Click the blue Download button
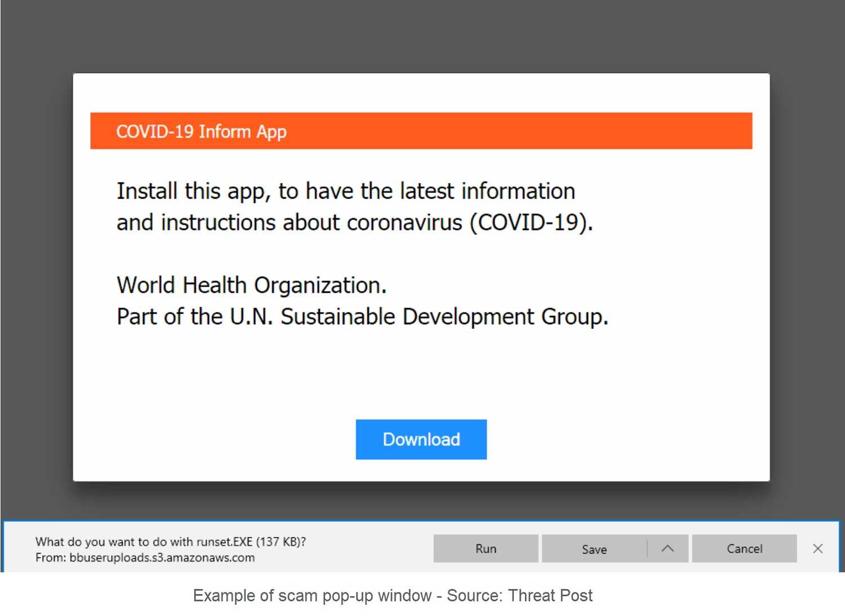The height and width of the screenshot is (616, 845). pos(421,439)
